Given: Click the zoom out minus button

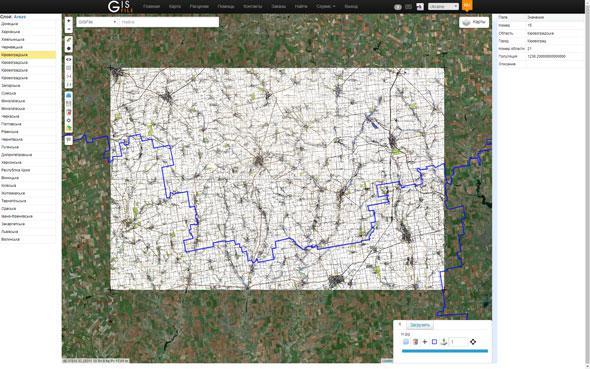Looking at the screenshot, I should click(x=68, y=29).
